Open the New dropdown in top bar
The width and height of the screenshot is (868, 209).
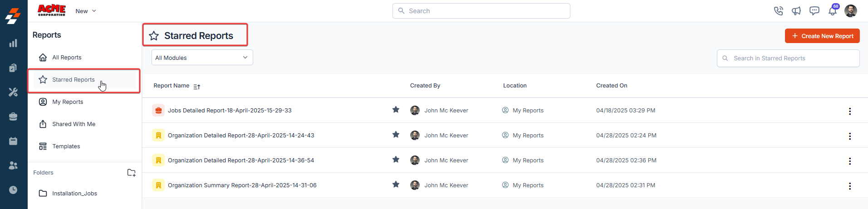tap(86, 11)
